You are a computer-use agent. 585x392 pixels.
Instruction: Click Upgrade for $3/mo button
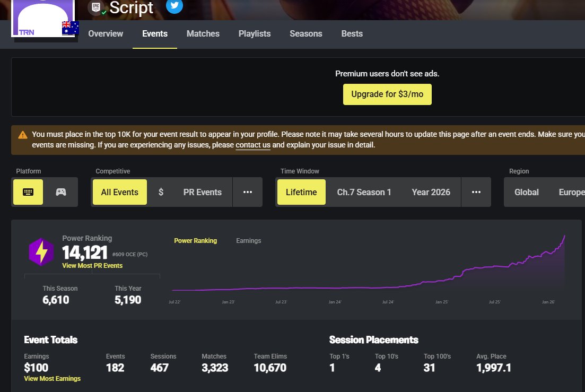pyautogui.click(x=387, y=94)
